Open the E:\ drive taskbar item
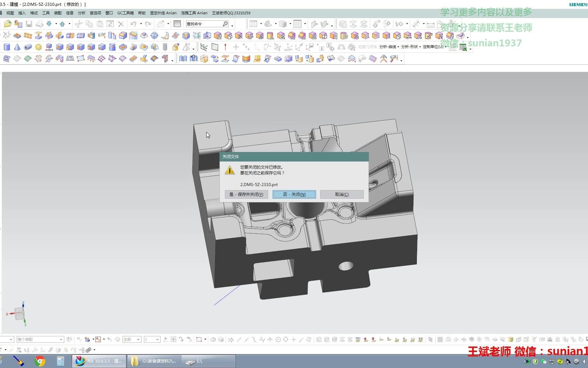 [209, 361]
